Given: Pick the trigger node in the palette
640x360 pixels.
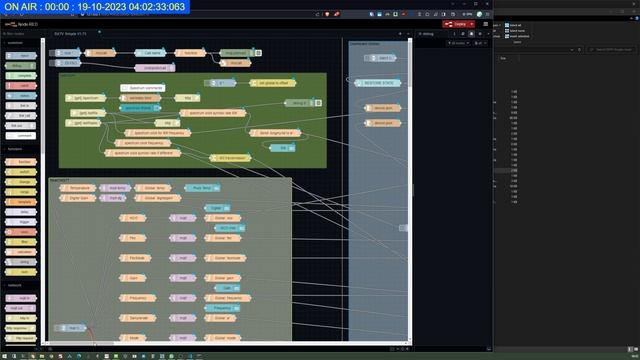Looking at the screenshot, I should click(x=21, y=222).
